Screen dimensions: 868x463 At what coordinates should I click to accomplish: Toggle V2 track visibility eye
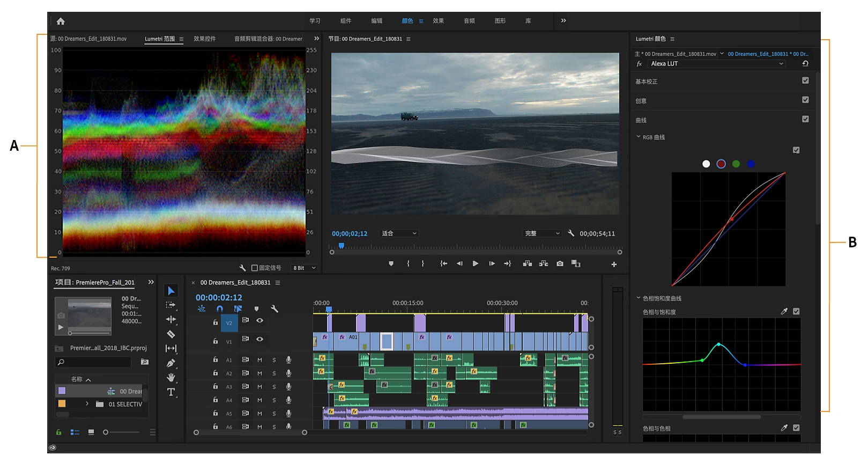tap(259, 320)
